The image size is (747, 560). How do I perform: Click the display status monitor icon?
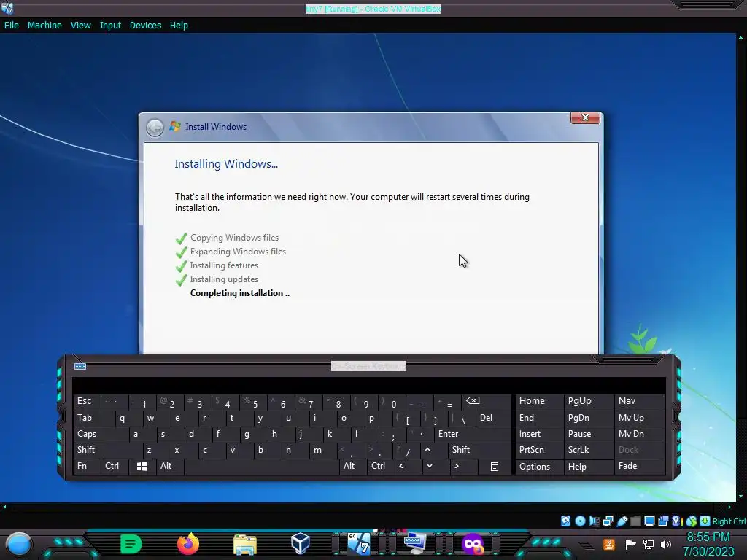(649, 521)
